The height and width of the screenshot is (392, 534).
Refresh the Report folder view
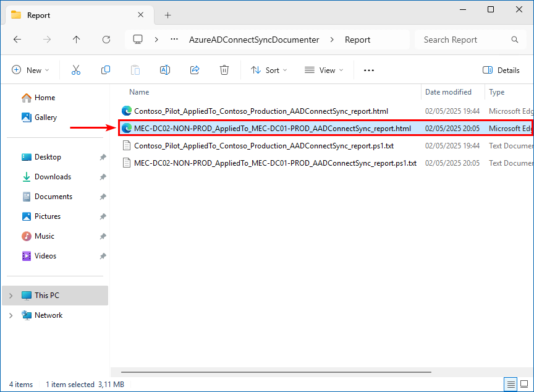coord(106,40)
